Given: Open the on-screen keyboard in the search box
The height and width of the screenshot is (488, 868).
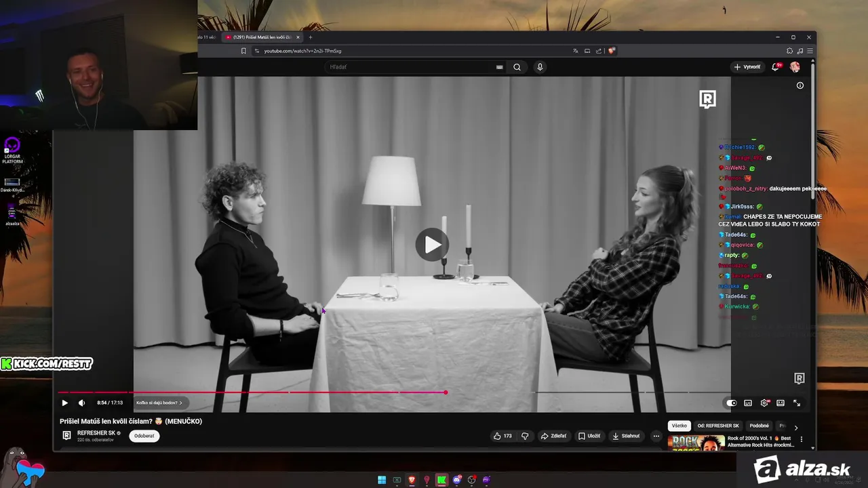Looking at the screenshot, I should point(500,67).
